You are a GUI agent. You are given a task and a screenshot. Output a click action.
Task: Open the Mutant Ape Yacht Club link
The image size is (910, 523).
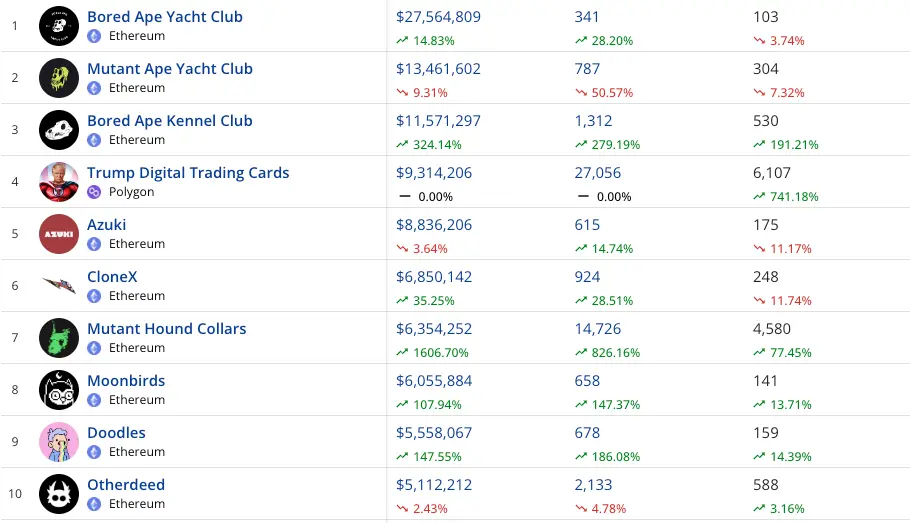[x=170, y=68]
